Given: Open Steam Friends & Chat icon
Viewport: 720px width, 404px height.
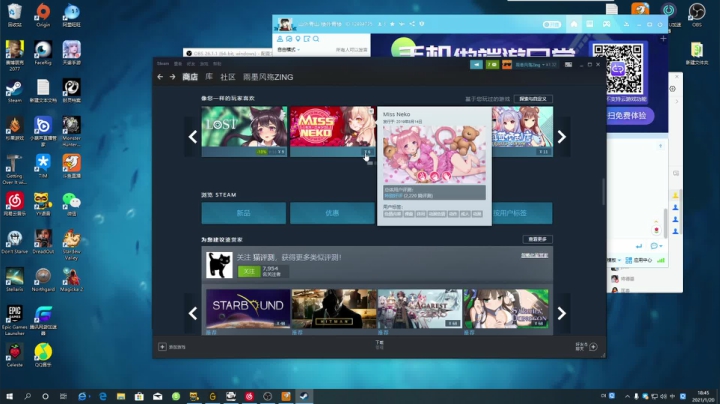Looking at the screenshot, I should 593,347.
